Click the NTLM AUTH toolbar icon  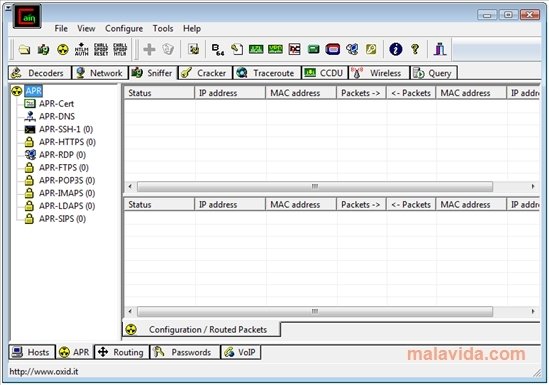tap(82, 49)
